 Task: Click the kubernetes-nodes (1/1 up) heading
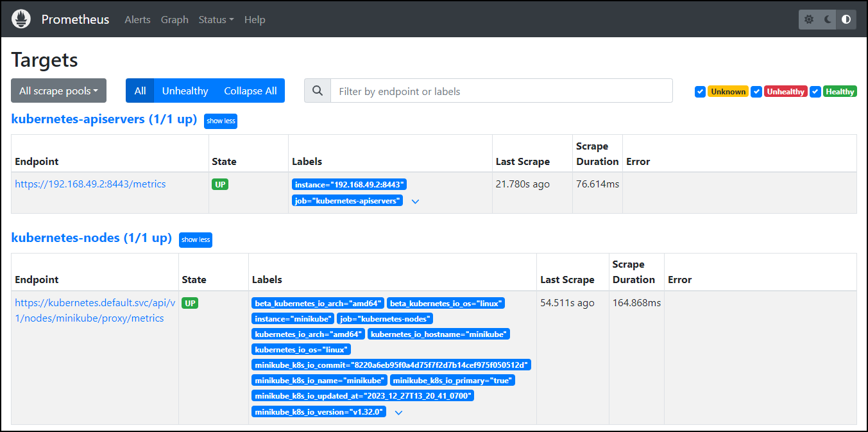92,238
